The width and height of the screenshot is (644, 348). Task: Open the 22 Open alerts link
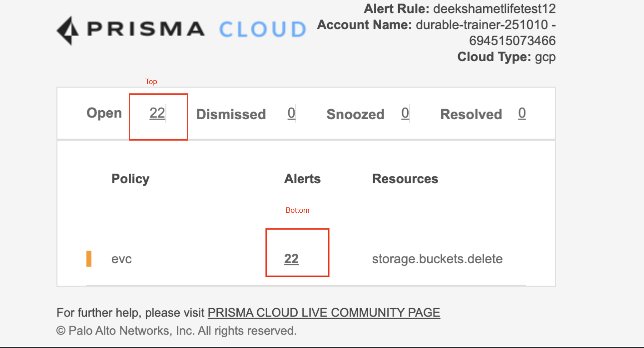(x=157, y=113)
